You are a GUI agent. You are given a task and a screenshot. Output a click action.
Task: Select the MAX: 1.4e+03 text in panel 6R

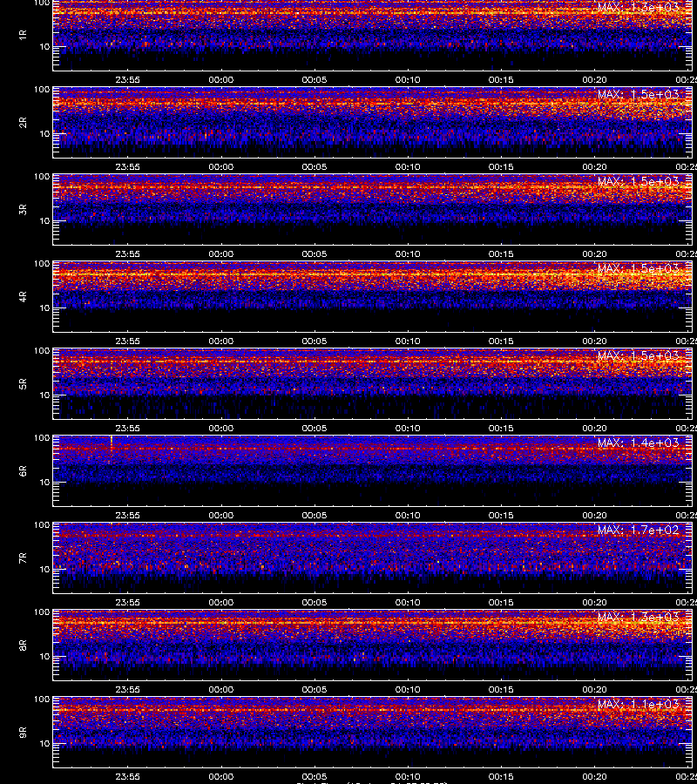[x=639, y=443]
